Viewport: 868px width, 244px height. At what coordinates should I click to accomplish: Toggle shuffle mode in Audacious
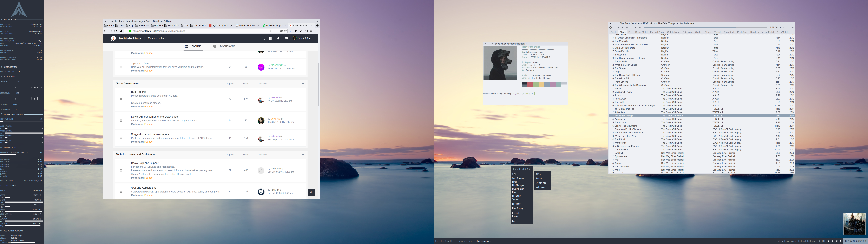pos(788,28)
